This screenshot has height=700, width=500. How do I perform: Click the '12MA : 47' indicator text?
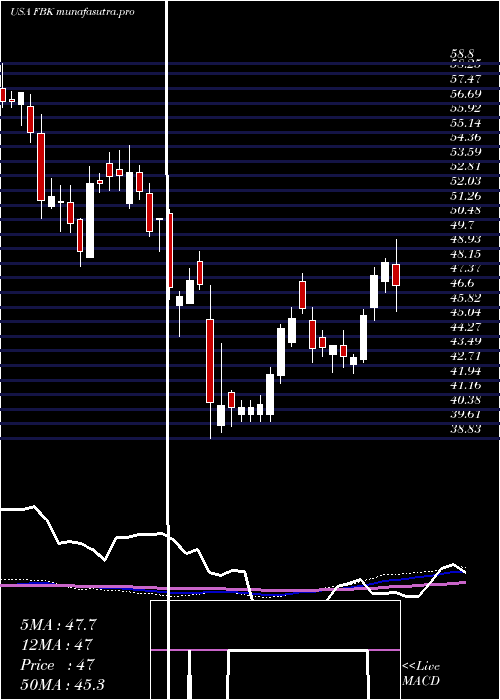click(x=56, y=645)
